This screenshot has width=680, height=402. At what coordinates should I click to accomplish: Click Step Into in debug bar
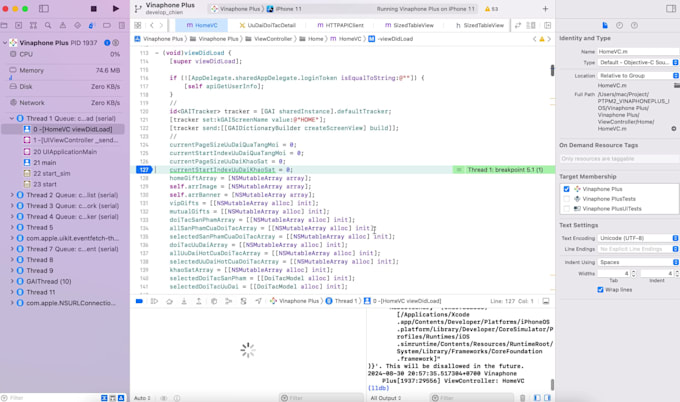tap(184, 301)
